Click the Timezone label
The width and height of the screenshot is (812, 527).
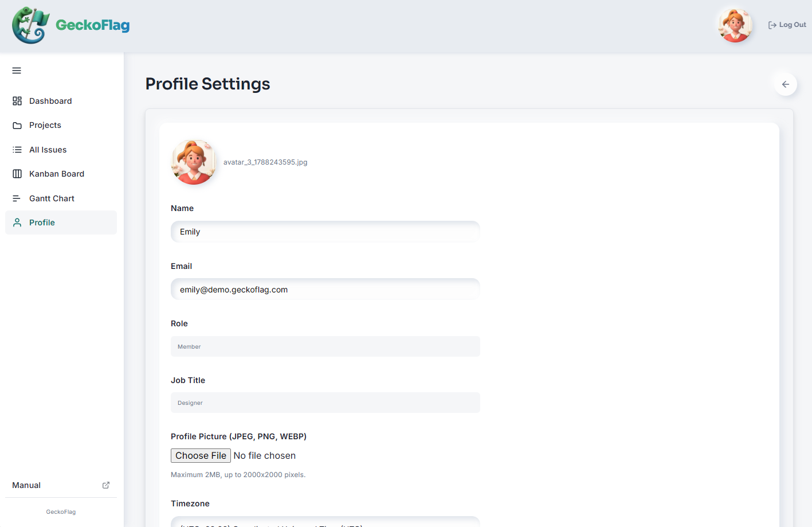[x=190, y=503]
